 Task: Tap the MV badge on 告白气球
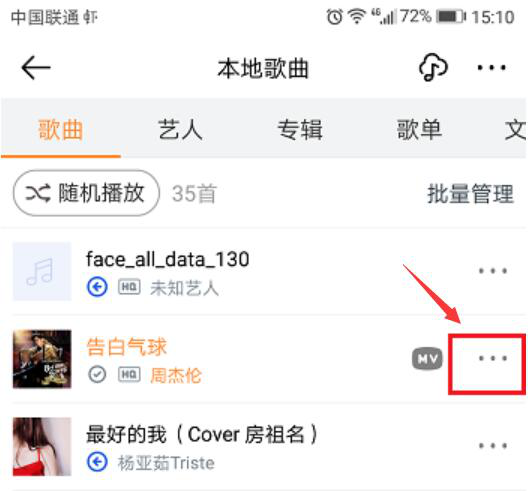coord(427,359)
